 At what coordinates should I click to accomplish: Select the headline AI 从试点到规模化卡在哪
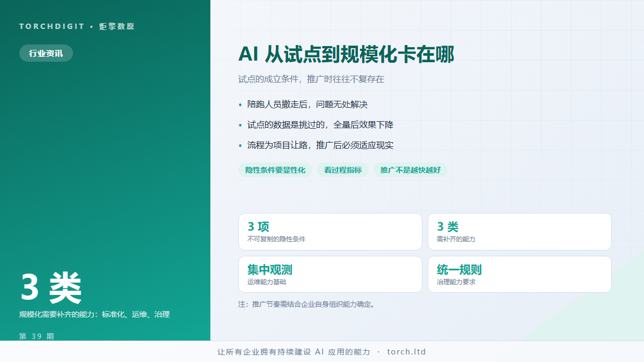(346, 55)
